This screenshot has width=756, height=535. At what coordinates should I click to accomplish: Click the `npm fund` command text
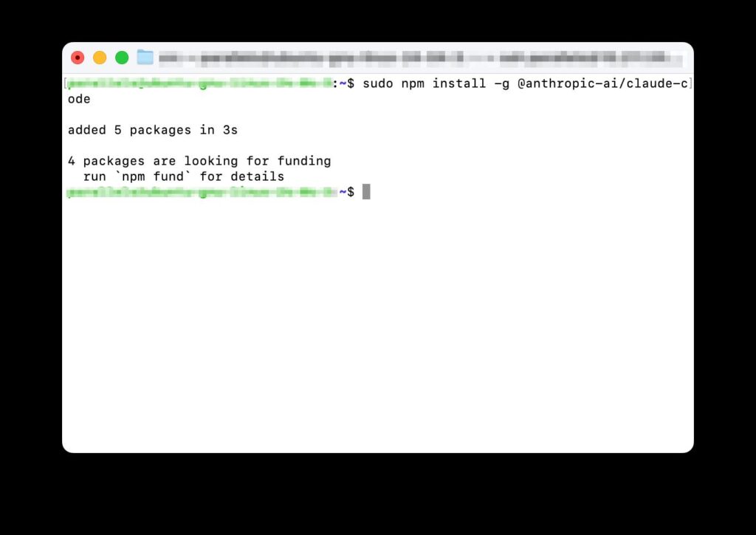[x=153, y=176]
